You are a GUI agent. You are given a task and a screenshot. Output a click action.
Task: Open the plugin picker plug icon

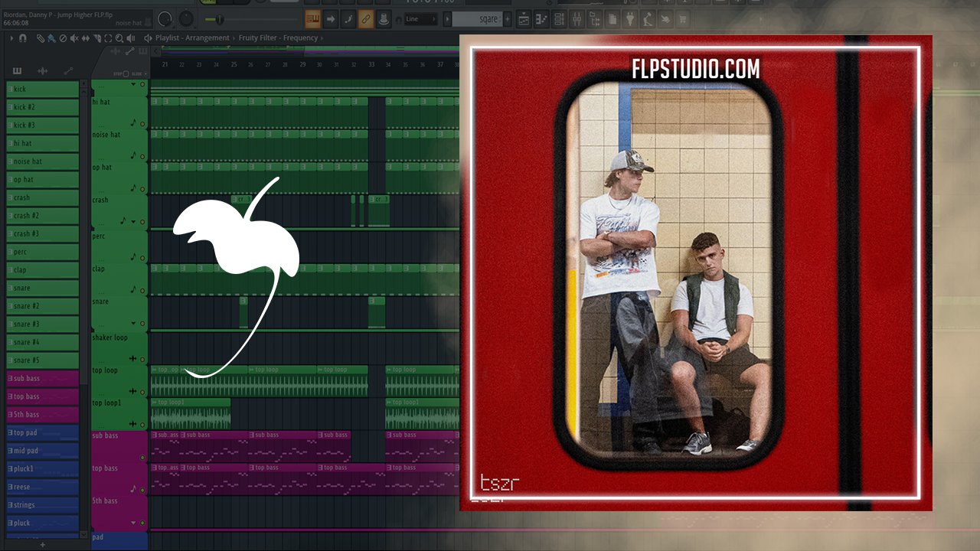(x=629, y=18)
